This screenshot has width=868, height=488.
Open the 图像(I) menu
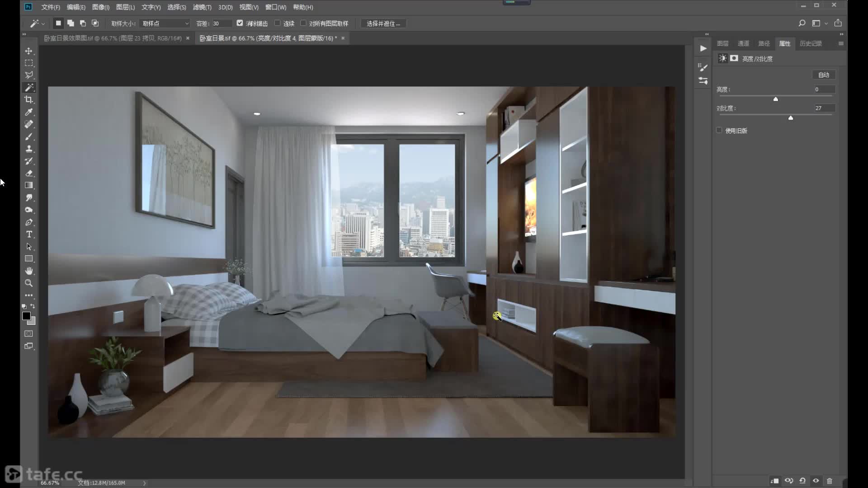[101, 7]
